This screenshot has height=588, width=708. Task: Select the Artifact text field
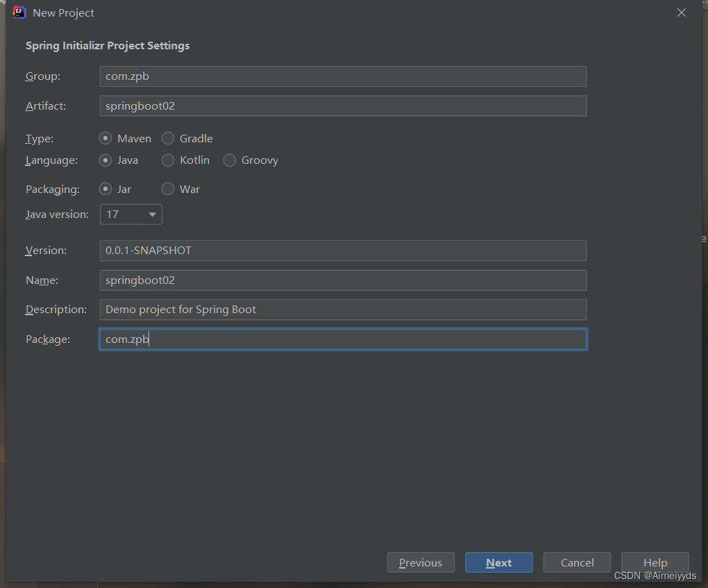tap(342, 106)
